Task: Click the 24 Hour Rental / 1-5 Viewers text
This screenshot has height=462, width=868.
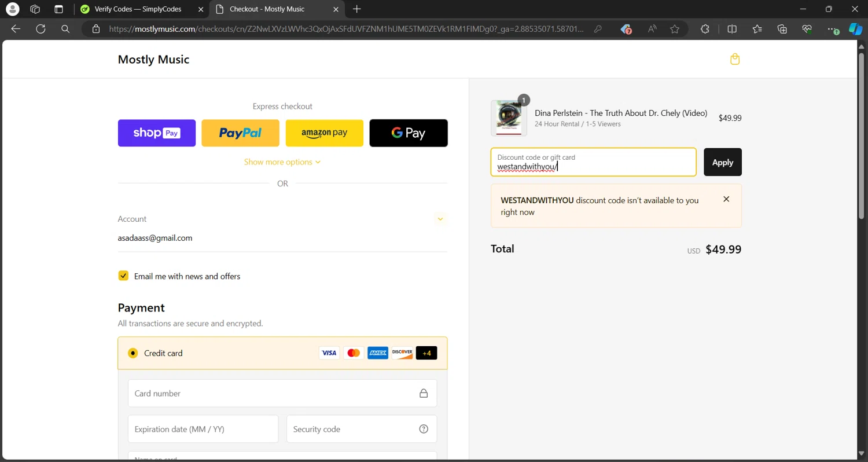Action: [x=578, y=124]
